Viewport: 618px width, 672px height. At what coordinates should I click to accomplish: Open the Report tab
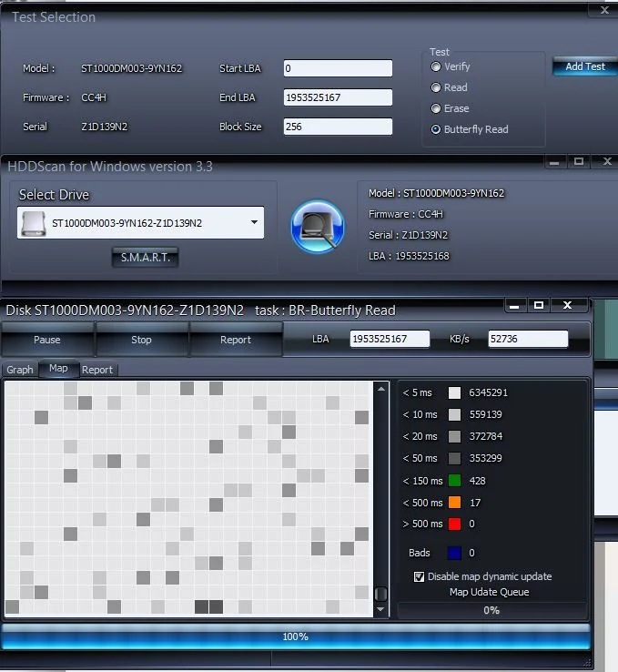(97, 370)
